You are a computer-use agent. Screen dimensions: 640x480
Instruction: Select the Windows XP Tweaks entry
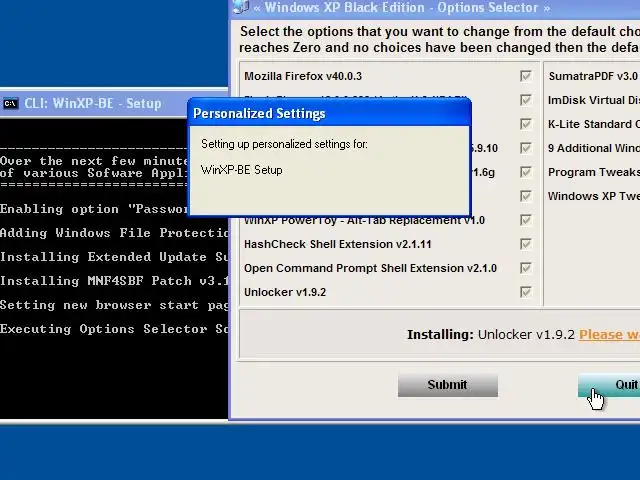[x=594, y=196]
